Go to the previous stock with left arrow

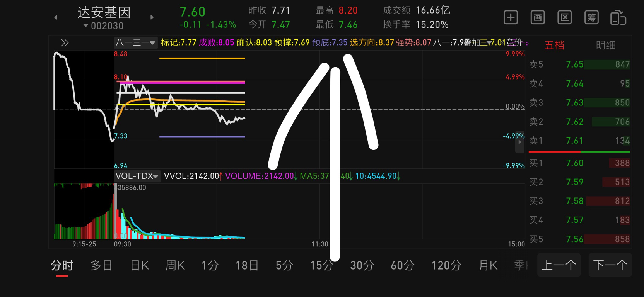(56, 17)
